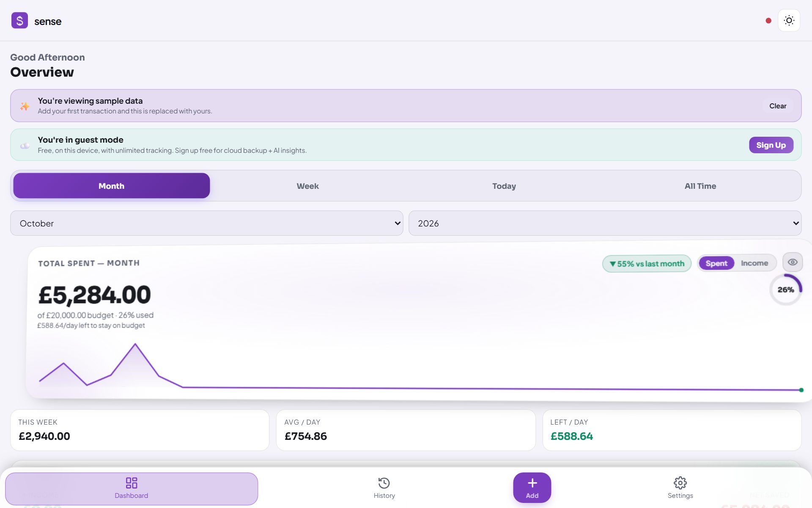Click the Overview page heading

42,72
